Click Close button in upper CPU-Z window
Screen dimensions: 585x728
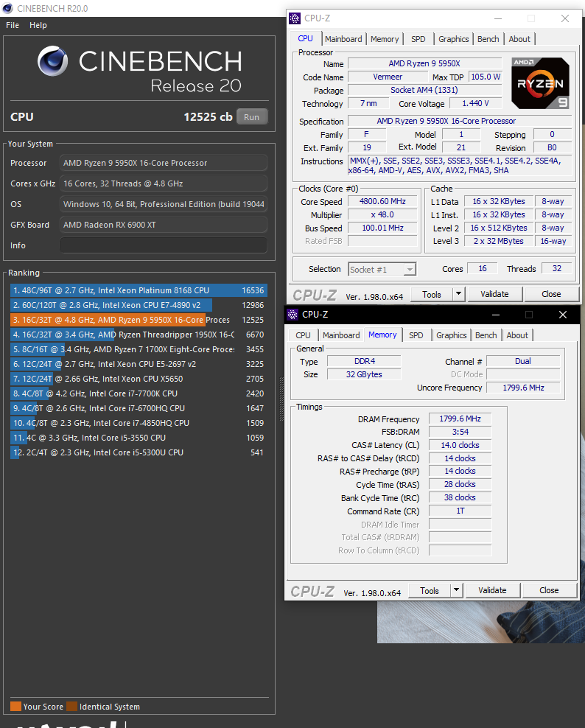[551, 294]
